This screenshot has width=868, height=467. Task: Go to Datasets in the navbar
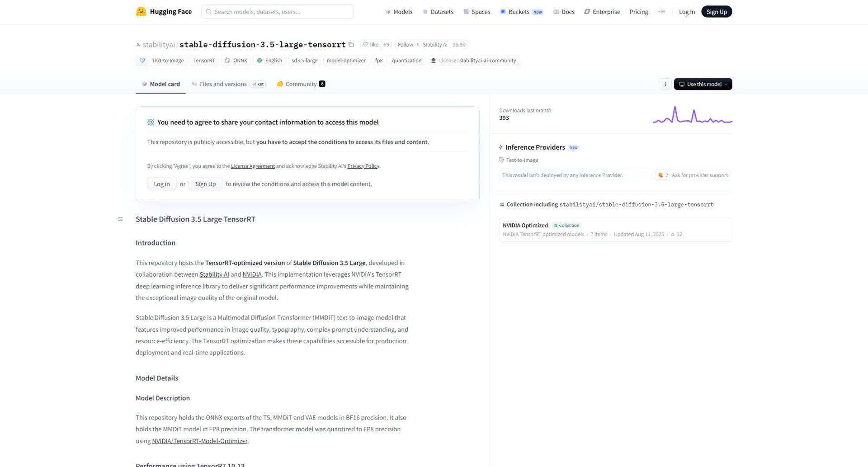pos(438,12)
